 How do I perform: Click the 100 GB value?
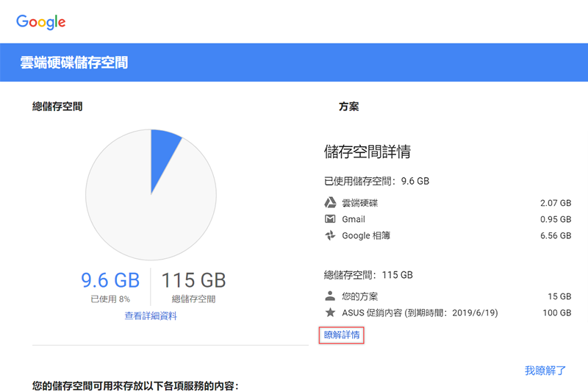557,313
